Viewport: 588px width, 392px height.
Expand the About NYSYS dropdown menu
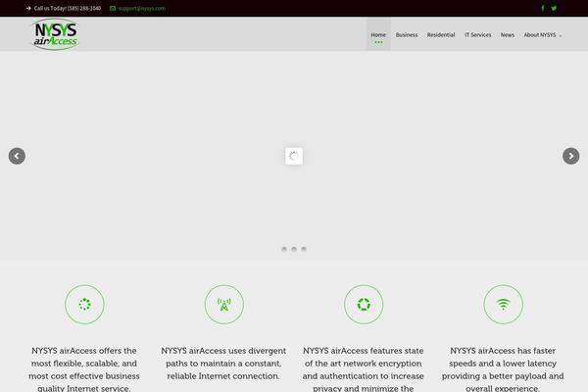(x=543, y=35)
